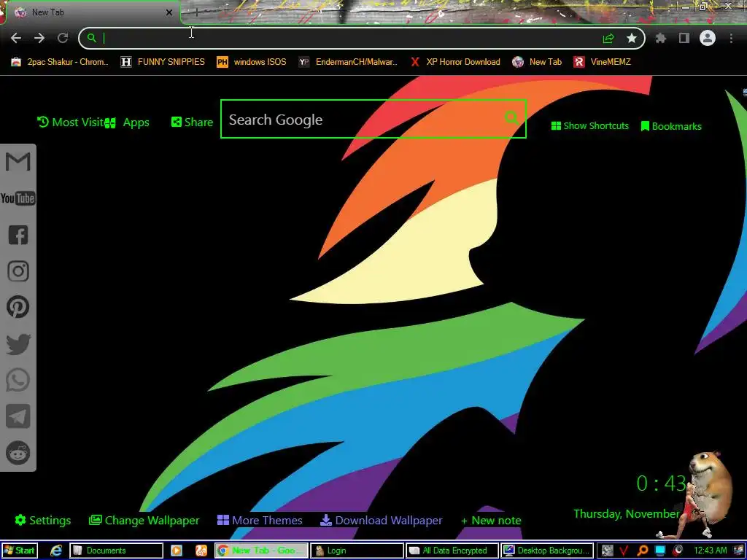Viewport: 747px width, 560px height.
Task: Open VineMEMZ bookmark
Action: [x=602, y=62]
